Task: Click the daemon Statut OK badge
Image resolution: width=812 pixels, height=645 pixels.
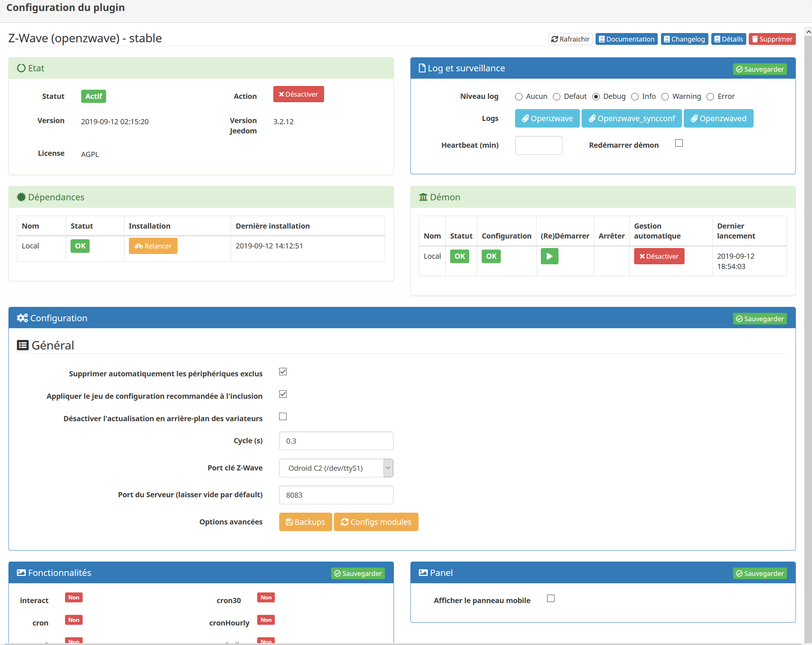Action: (460, 256)
